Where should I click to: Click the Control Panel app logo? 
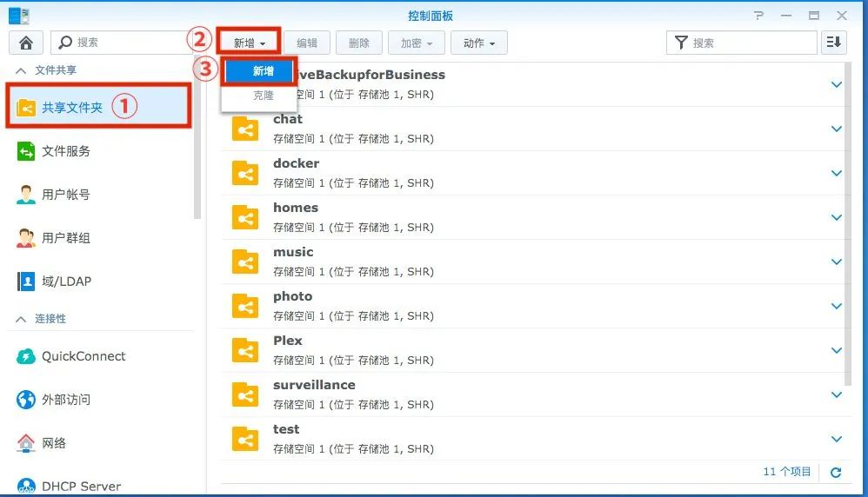tap(19, 16)
